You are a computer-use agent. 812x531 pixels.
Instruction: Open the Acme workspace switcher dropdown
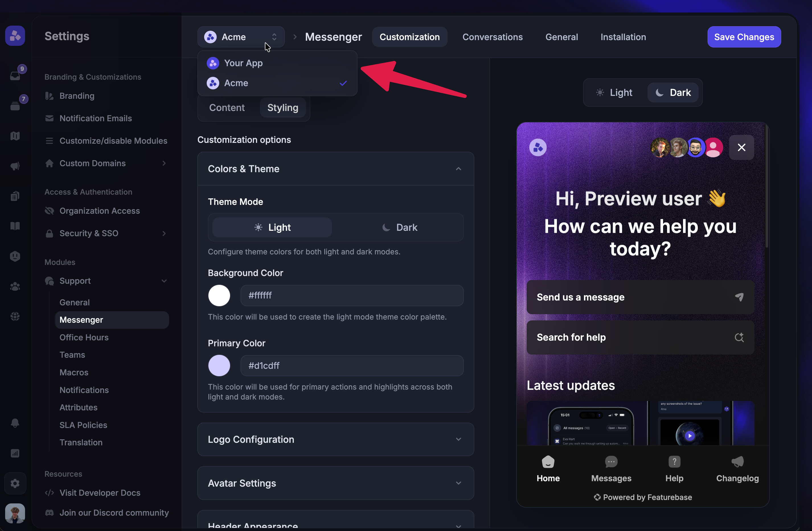tap(241, 37)
